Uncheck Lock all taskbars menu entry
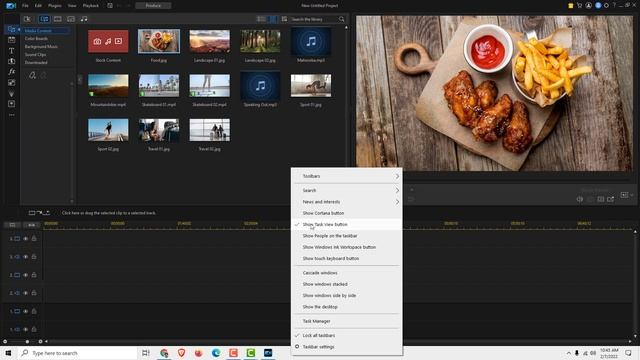The image size is (640, 360). (x=347, y=336)
